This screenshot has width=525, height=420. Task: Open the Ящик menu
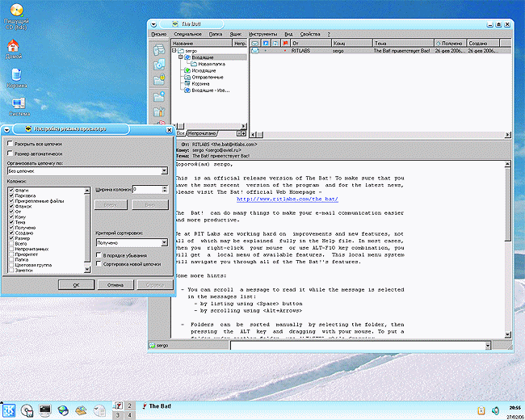coord(236,34)
